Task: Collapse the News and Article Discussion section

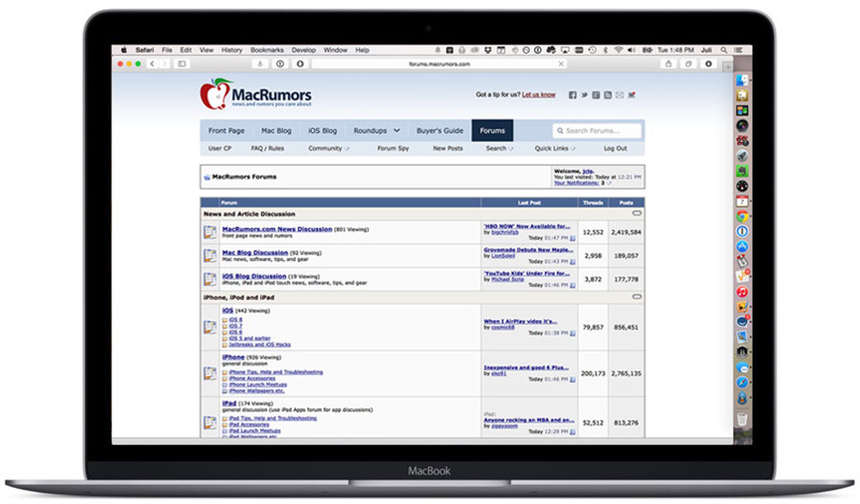Action: [x=637, y=213]
